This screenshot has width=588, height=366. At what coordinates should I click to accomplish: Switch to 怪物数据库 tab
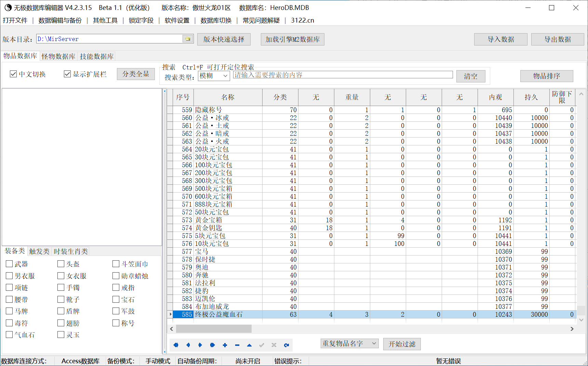pyautogui.click(x=58, y=56)
